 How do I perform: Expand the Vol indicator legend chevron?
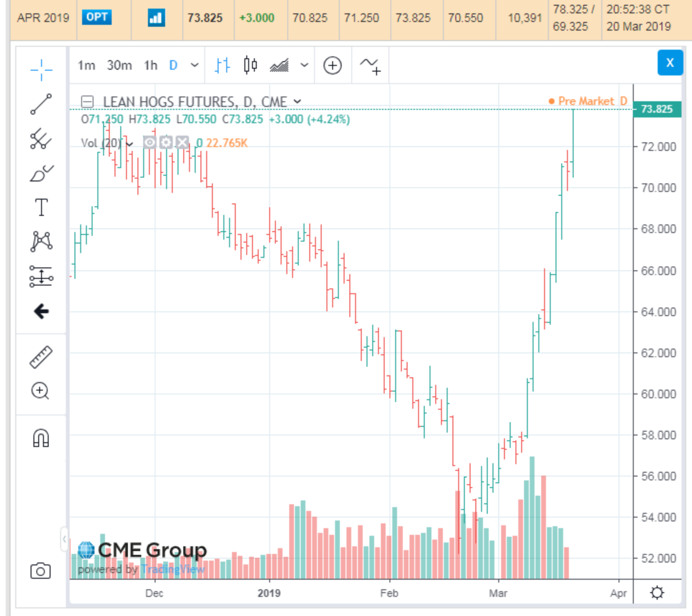(x=129, y=143)
